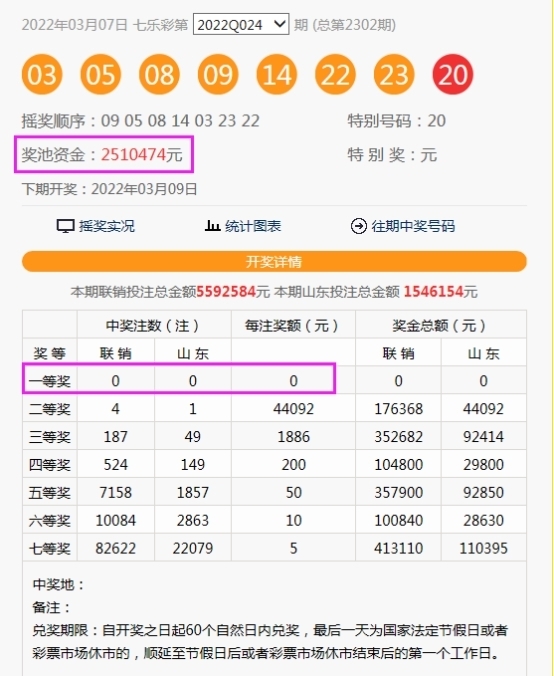The image size is (554, 676).
Task: Open the 摇奖实况 link
Action: tap(107, 226)
